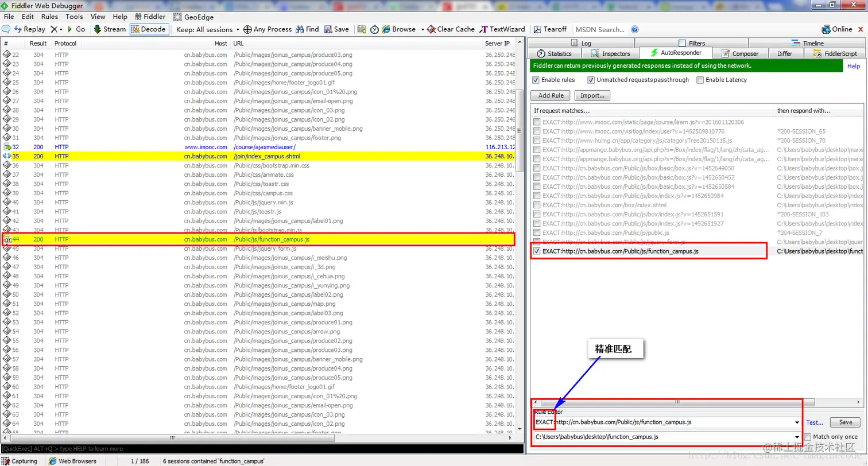Open the rule match URL dropdown arrow
Viewport: 868px width, 466px height.
click(797, 422)
